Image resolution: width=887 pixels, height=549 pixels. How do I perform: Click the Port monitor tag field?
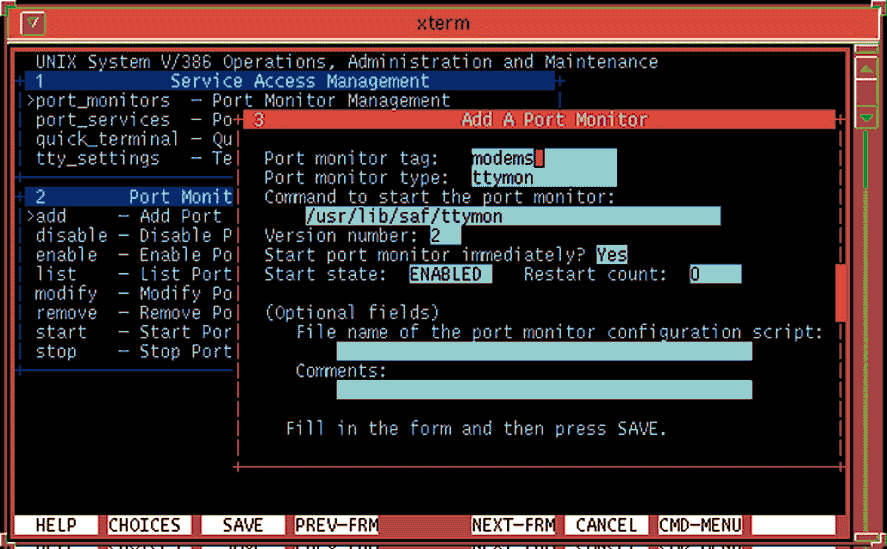coord(543,158)
